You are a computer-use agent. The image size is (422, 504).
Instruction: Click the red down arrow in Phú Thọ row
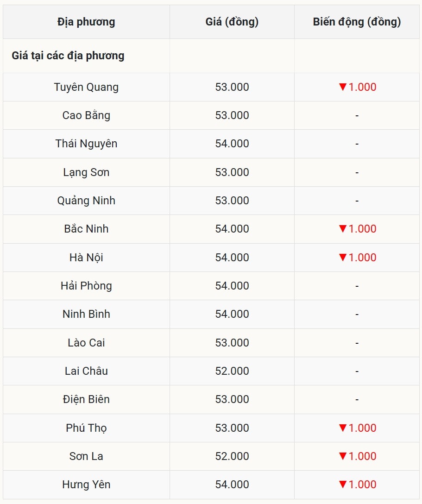click(343, 428)
